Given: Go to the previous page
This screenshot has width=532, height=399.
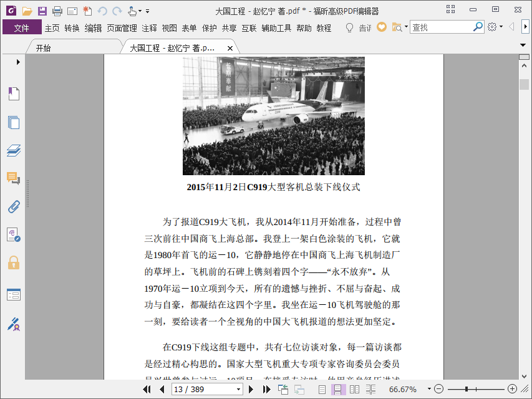Looking at the screenshot, I should 162,389.
